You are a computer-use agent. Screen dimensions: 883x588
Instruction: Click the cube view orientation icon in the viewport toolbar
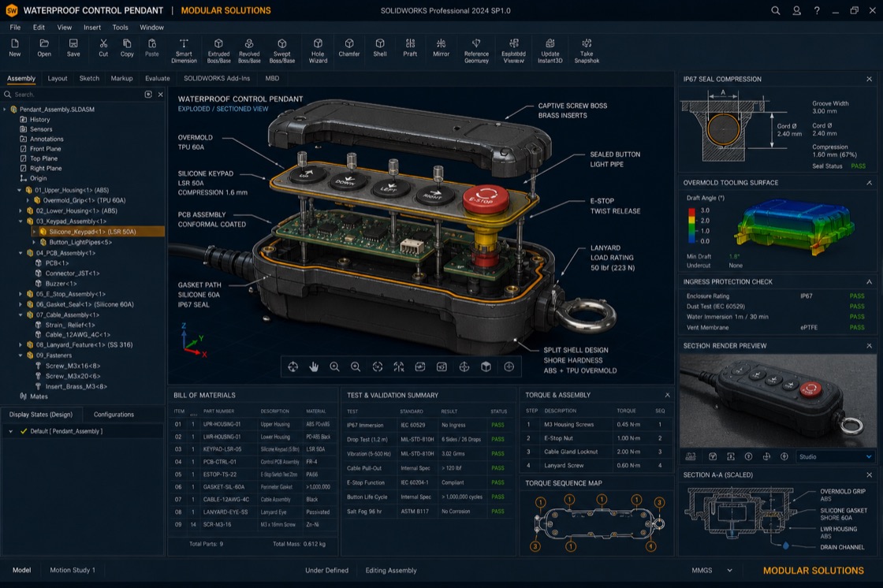point(486,367)
